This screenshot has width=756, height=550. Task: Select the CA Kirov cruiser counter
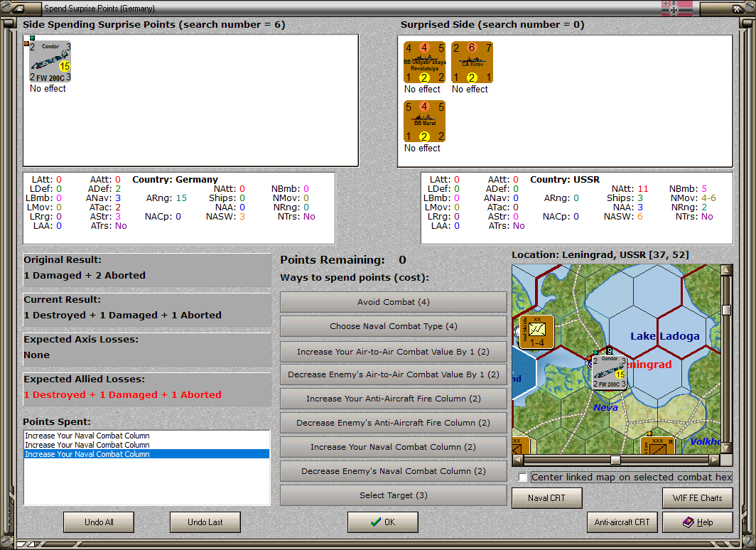tap(472, 63)
